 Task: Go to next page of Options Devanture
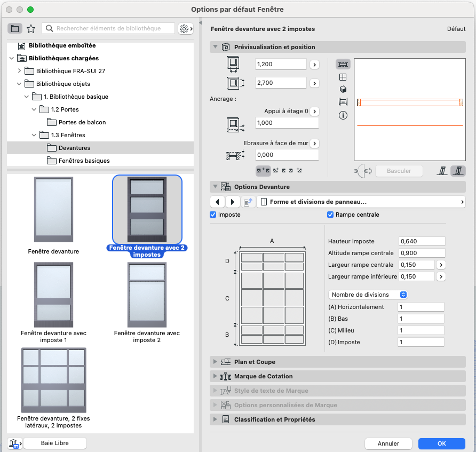(x=233, y=202)
